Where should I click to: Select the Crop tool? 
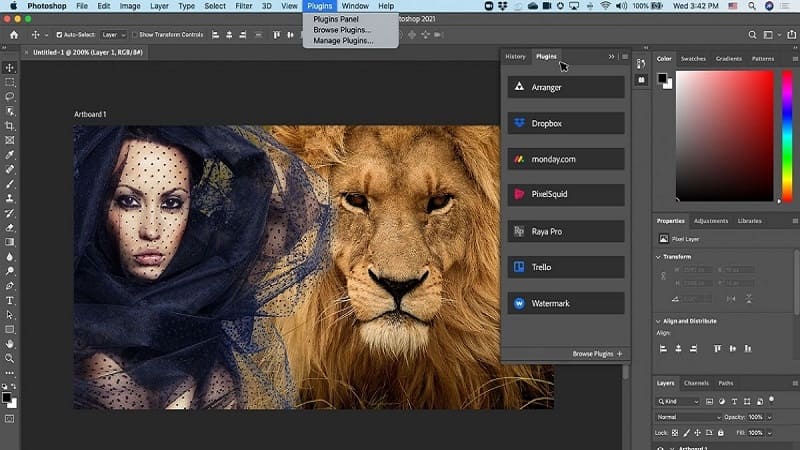10,126
